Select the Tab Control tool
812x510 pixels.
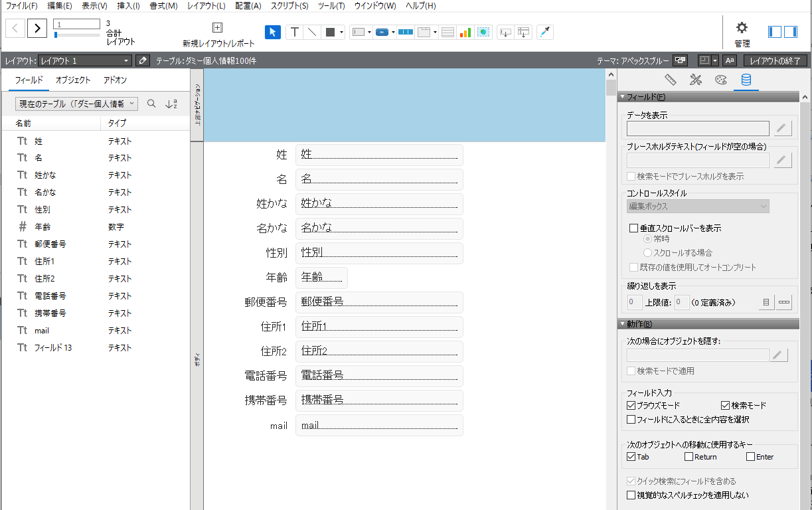pos(424,32)
